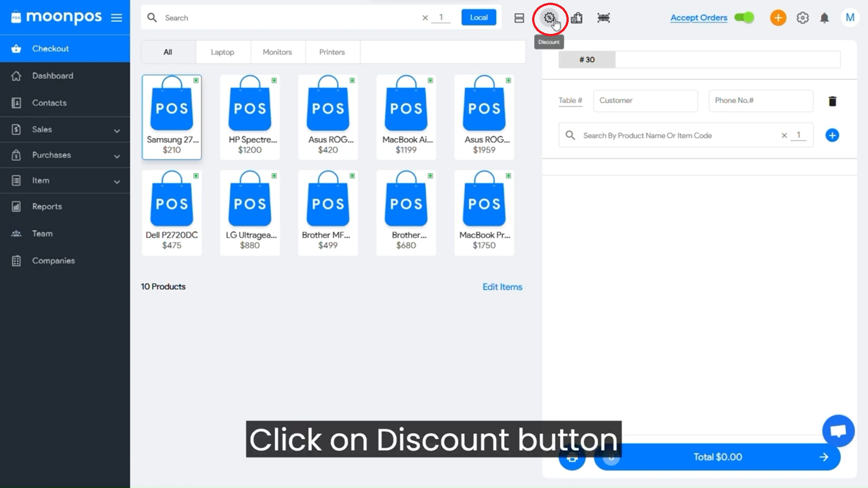Add Asus ROG... $1959 product
The image size is (868, 488).
point(484,117)
